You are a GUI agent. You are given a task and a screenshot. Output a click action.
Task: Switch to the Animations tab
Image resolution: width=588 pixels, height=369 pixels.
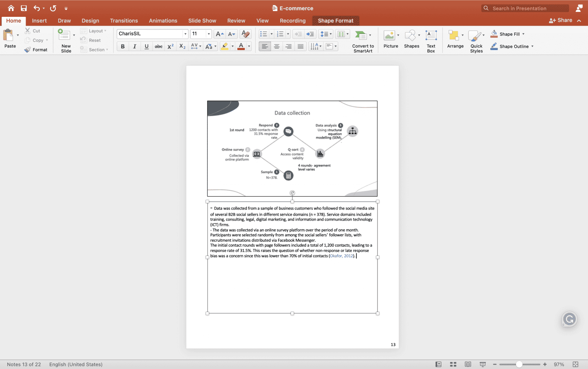(x=163, y=21)
